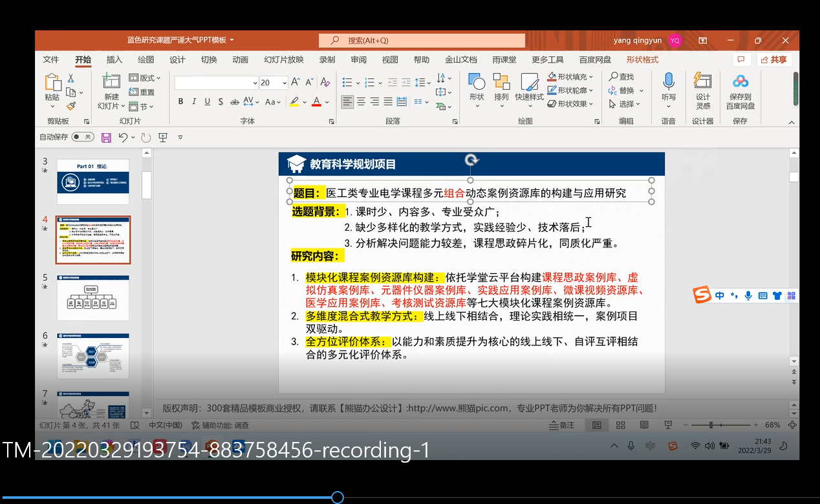The height and width of the screenshot is (504, 820).
Task: Switch to Shape Format (形状格式) tab
Action: (x=642, y=59)
